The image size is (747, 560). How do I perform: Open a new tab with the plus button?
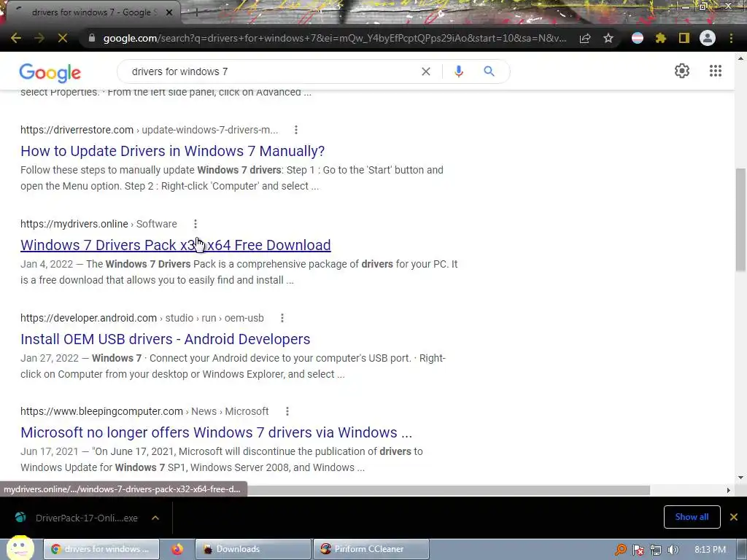(196, 12)
